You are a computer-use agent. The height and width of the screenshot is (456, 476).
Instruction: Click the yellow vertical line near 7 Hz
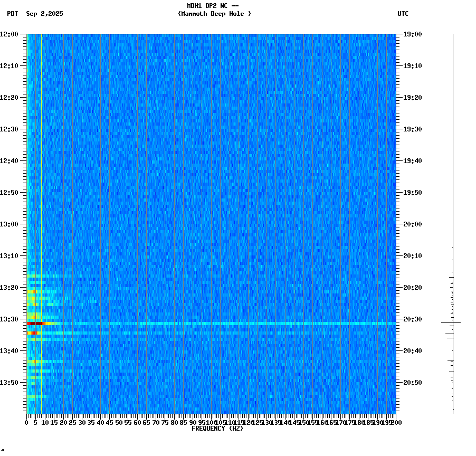click(41, 211)
